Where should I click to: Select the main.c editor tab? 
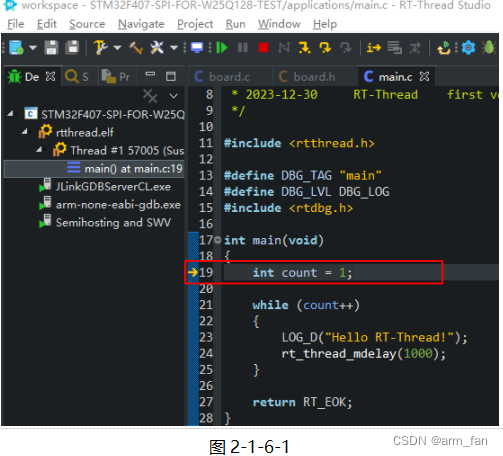(x=388, y=77)
